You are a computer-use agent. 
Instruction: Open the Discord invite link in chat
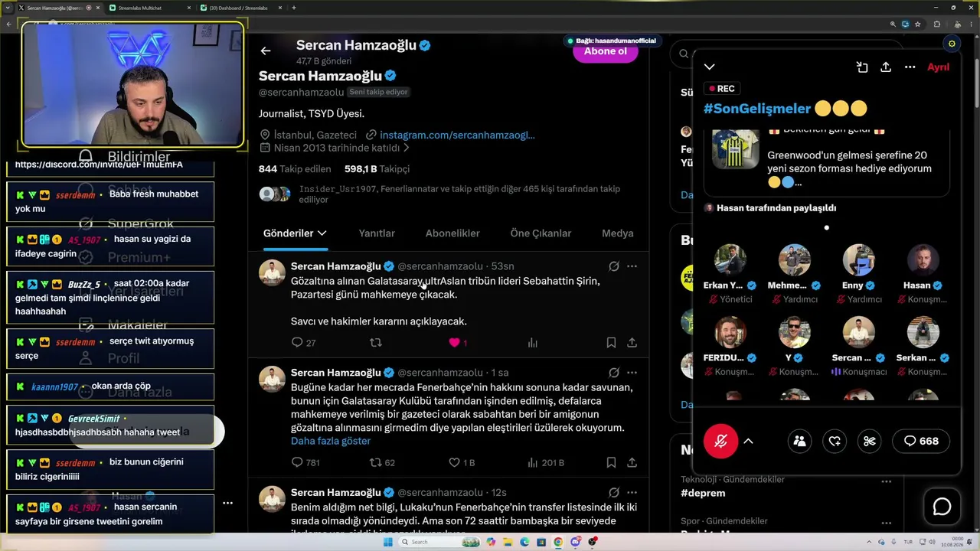(x=99, y=165)
